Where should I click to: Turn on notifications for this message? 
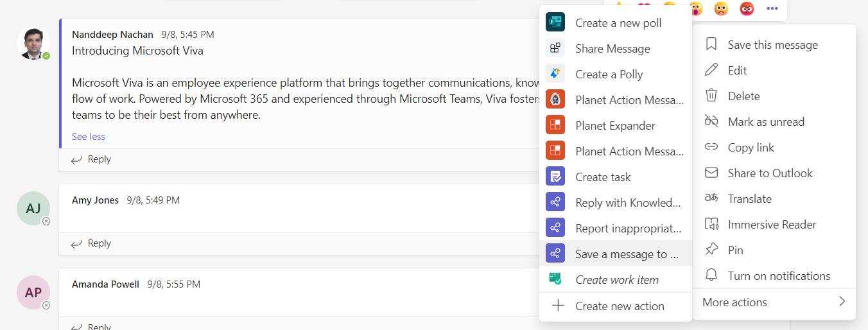[779, 276]
